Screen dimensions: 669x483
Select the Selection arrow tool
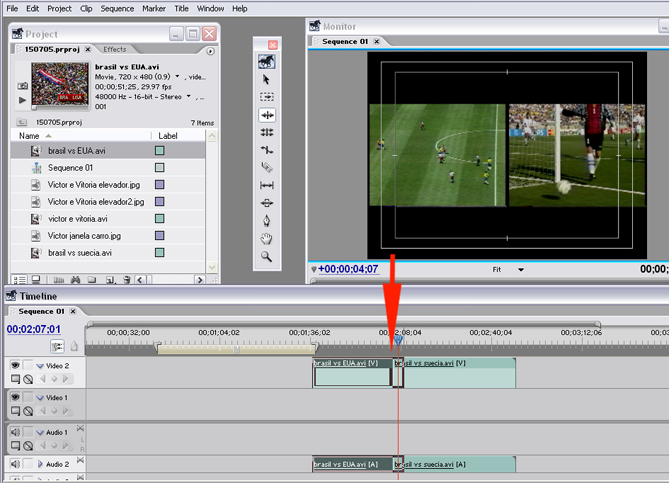[x=267, y=79]
